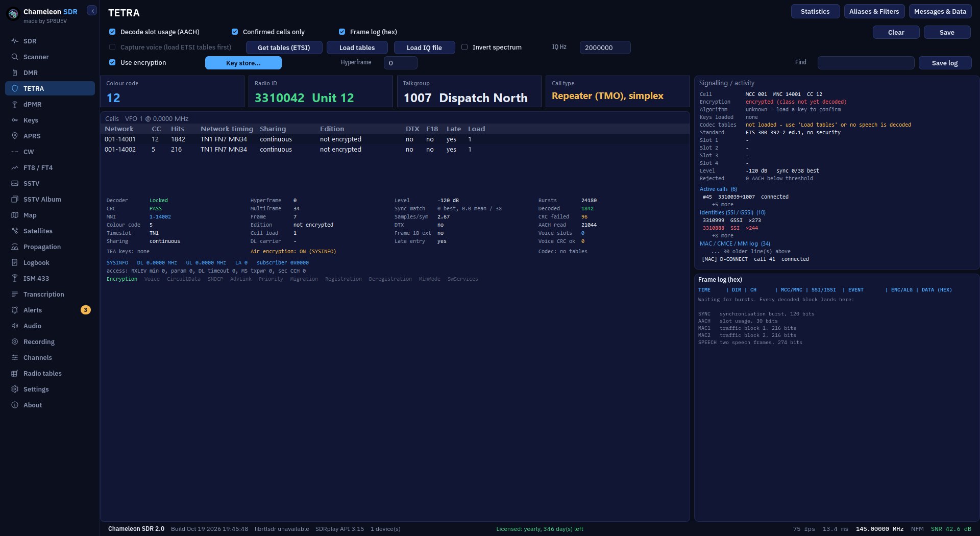
Task: Click the Alerts bell icon
Action: tap(15, 310)
